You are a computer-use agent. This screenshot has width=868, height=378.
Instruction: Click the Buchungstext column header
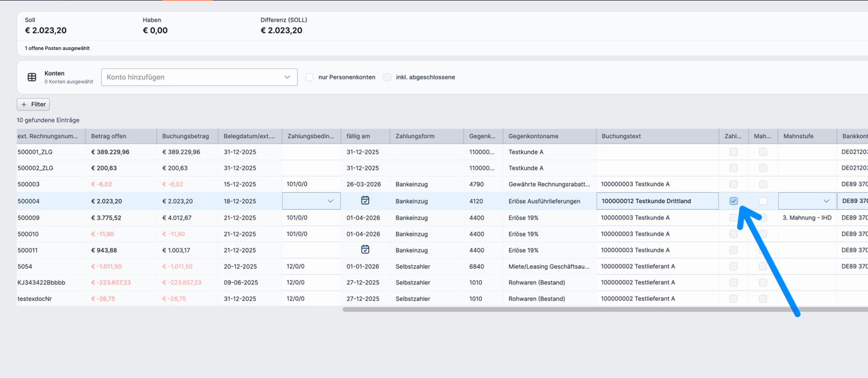[x=621, y=136]
